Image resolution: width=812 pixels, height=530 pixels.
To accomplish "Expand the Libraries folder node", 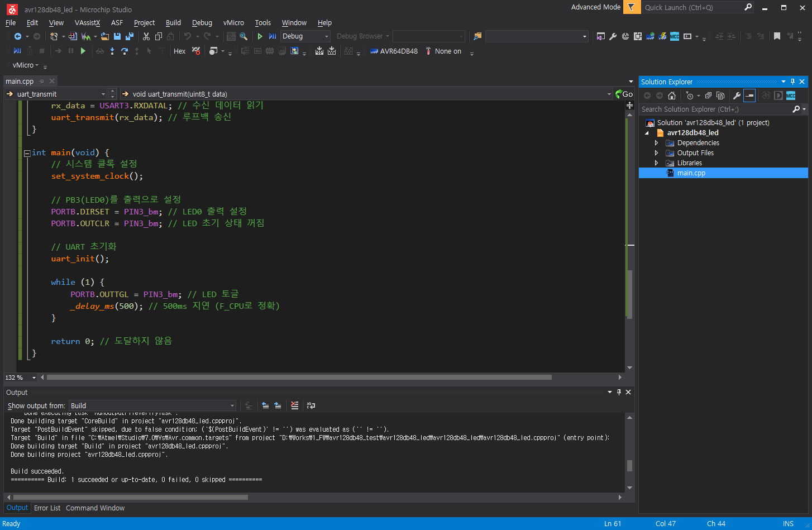I will [x=657, y=163].
